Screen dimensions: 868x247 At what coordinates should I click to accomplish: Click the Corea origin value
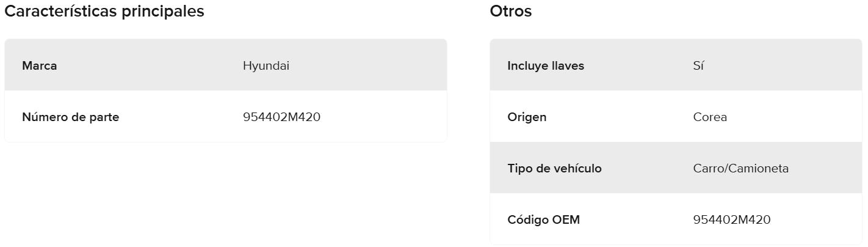tap(710, 117)
